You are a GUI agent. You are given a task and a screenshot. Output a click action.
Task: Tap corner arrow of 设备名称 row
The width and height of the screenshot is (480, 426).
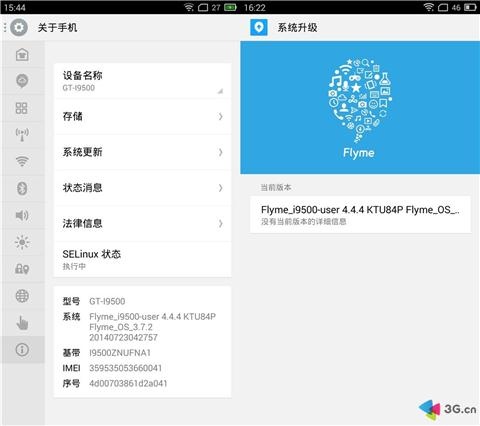220,91
